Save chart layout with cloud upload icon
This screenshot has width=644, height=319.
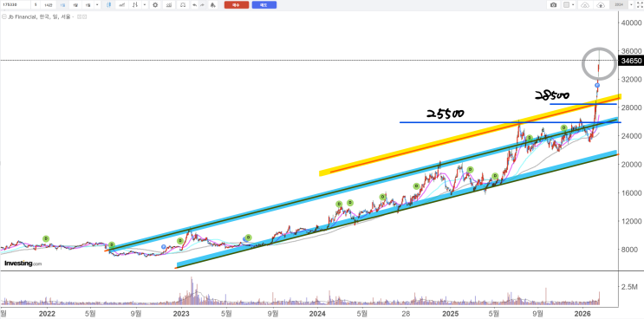coord(601,5)
